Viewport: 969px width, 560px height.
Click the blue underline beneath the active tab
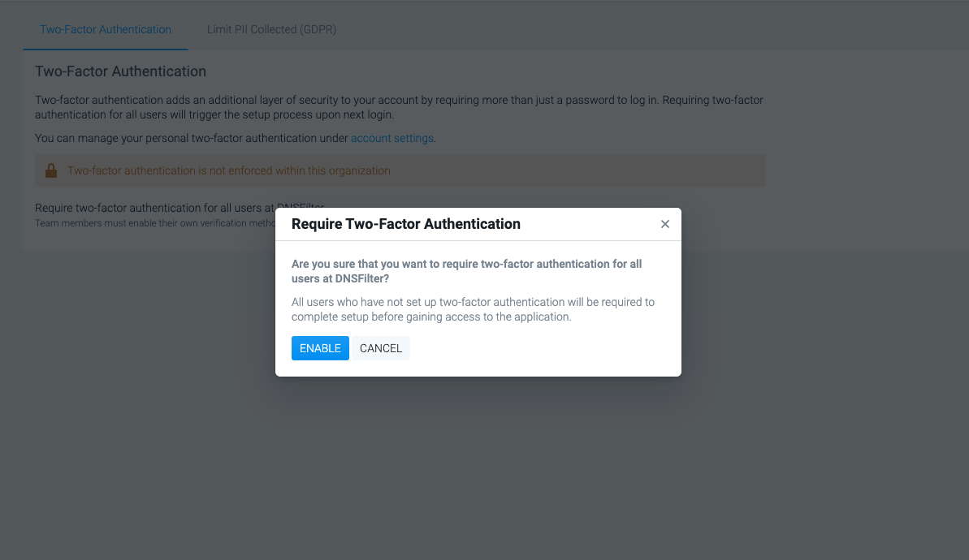pyautogui.click(x=106, y=49)
